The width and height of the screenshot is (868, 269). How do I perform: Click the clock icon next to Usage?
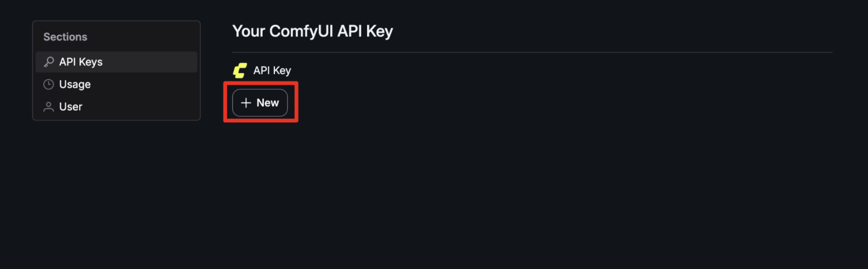click(x=49, y=84)
